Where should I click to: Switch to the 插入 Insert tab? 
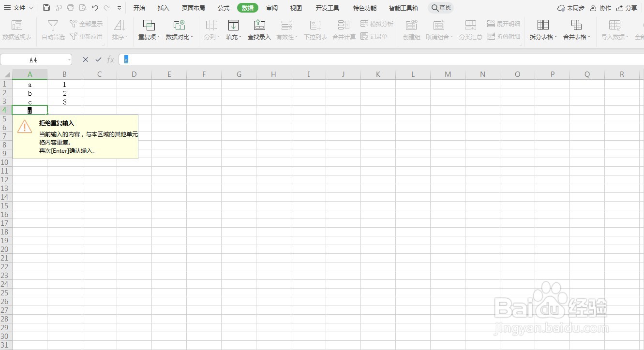point(164,8)
